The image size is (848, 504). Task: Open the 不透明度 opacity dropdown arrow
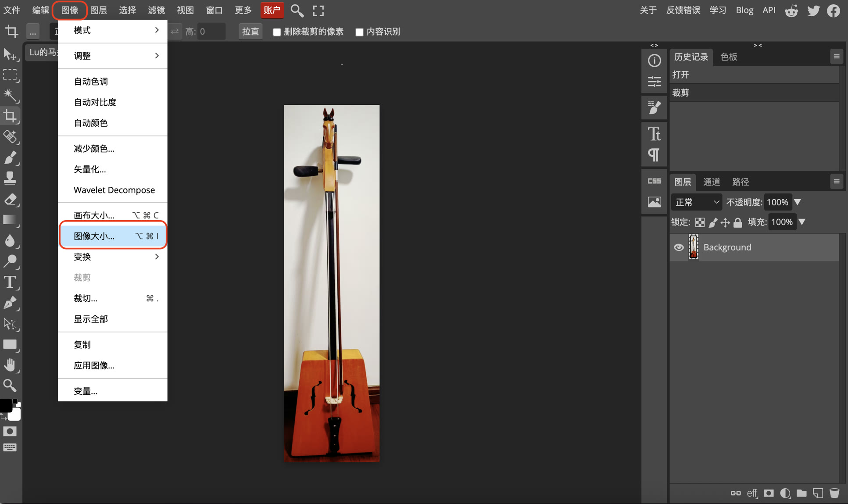[798, 202]
